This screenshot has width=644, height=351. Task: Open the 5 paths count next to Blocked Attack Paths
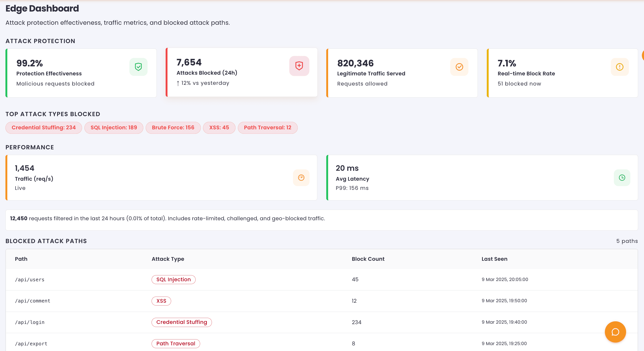coord(627,241)
